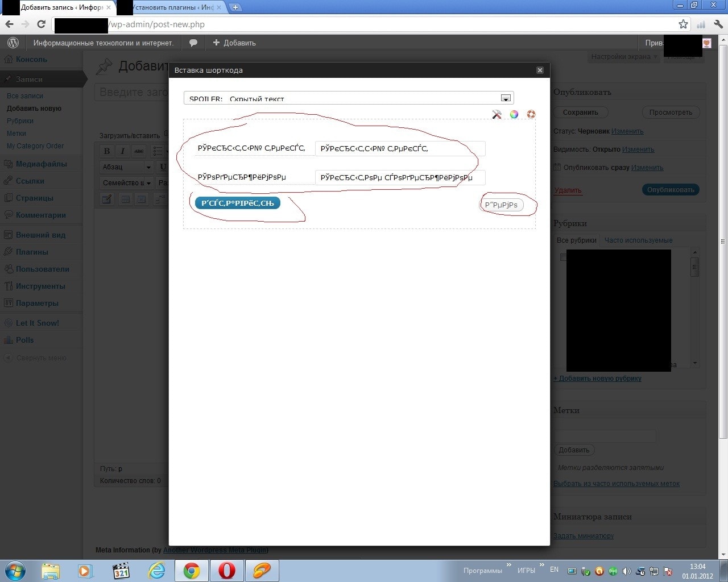728x582 pixels.
Task: Open the Добавить menu in admin bar
Action: tap(234, 43)
